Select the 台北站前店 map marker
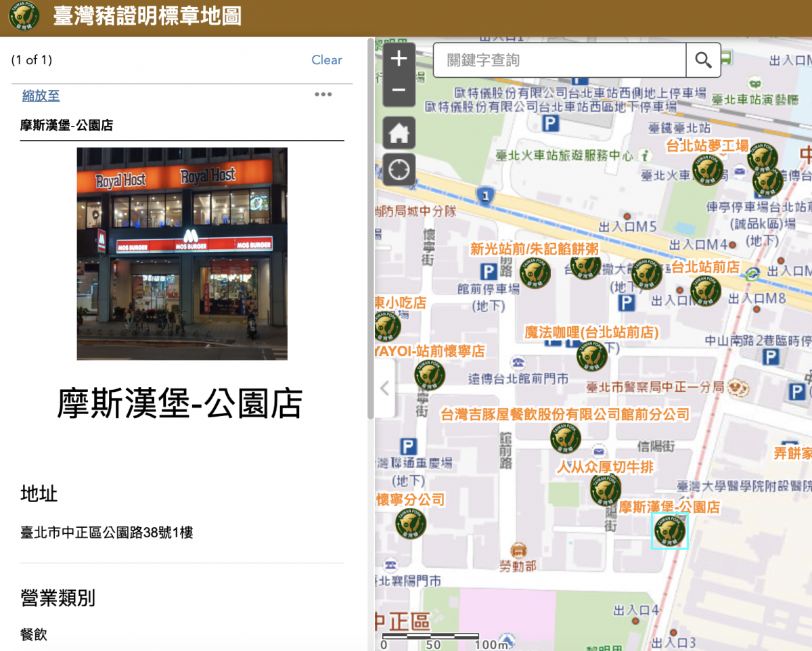Screen dimensions: 812x651 tap(705, 291)
